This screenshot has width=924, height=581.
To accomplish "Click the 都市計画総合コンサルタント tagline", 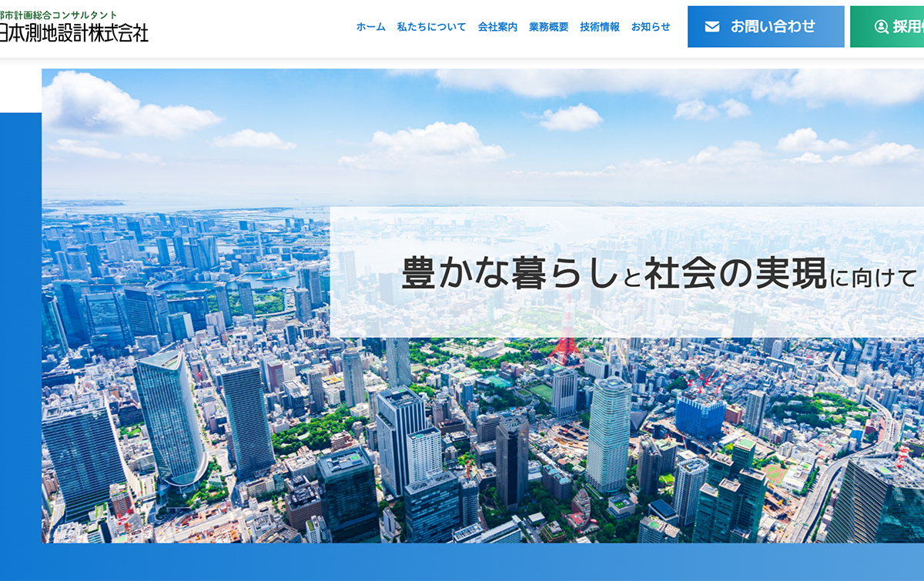I will [x=59, y=15].
